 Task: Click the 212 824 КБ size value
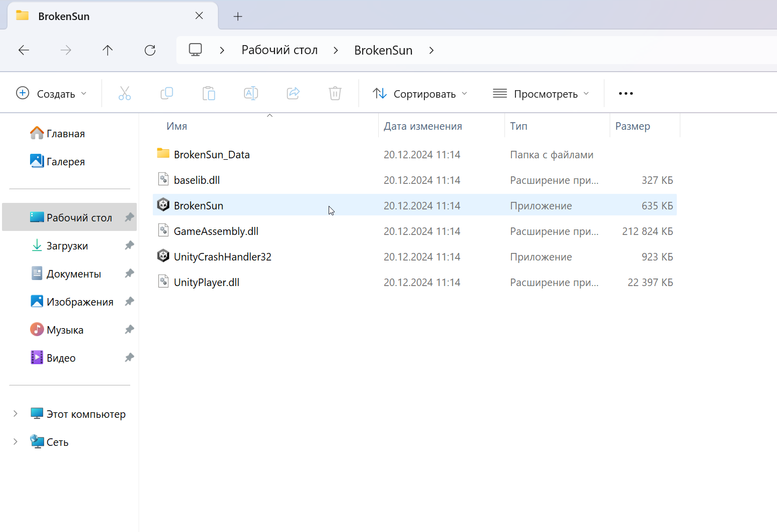point(647,231)
